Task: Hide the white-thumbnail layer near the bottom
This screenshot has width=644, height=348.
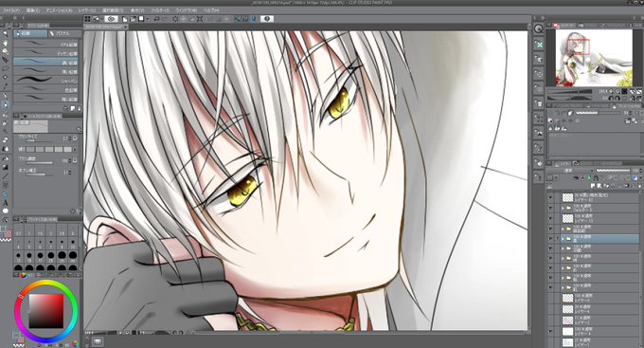Action: point(551,331)
